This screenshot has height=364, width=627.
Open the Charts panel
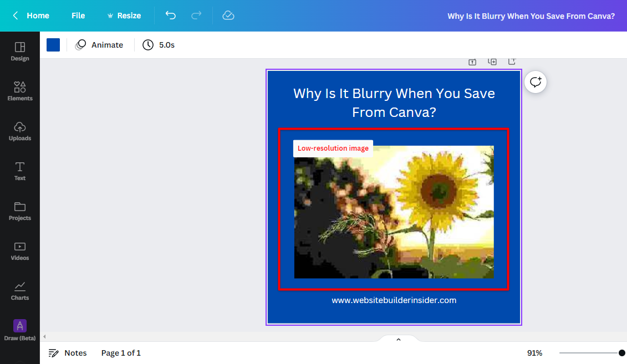click(x=20, y=291)
